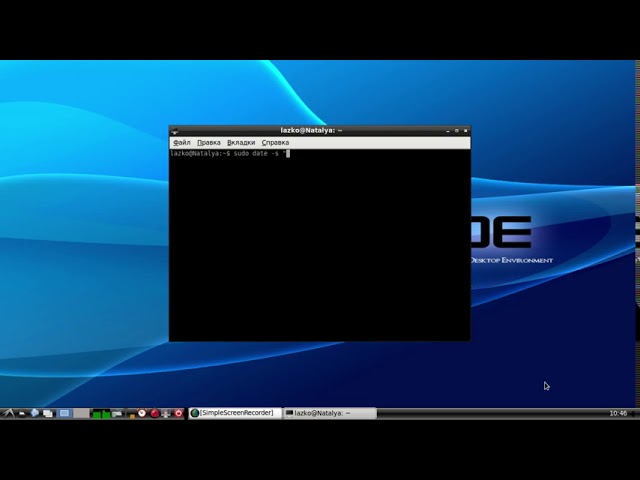
Task: Click the green CPU usage monitor
Action: 101,413
